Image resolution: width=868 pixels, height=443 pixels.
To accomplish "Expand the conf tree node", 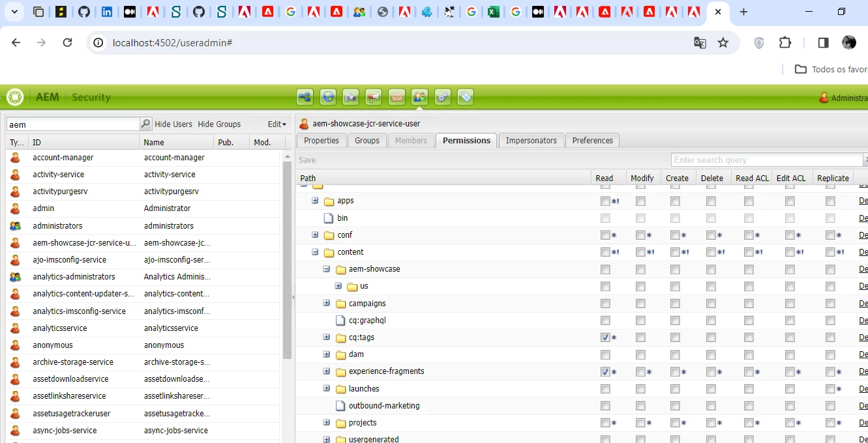I will point(315,235).
